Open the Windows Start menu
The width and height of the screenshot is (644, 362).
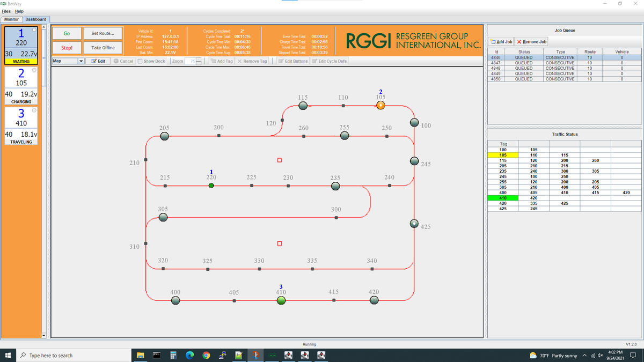click(9, 356)
